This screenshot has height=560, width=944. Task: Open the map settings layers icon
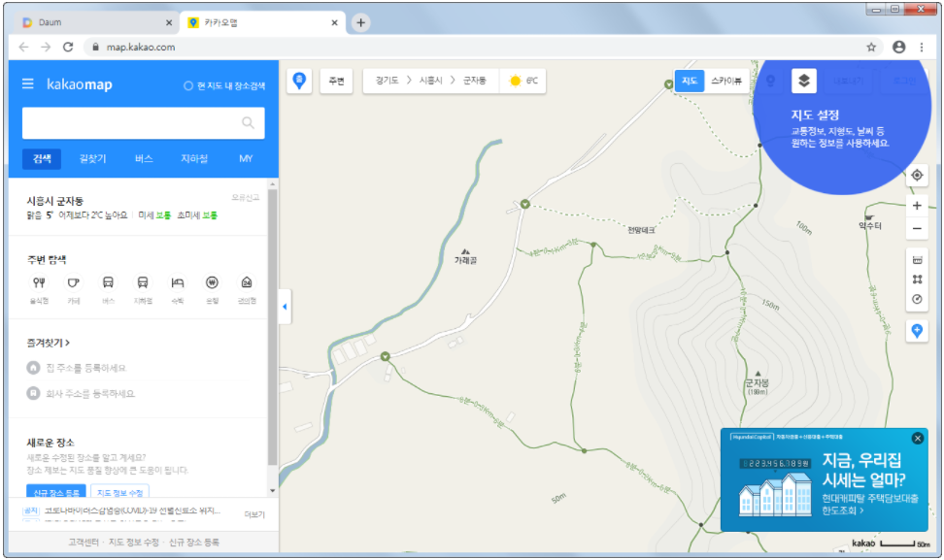pos(804,81)
